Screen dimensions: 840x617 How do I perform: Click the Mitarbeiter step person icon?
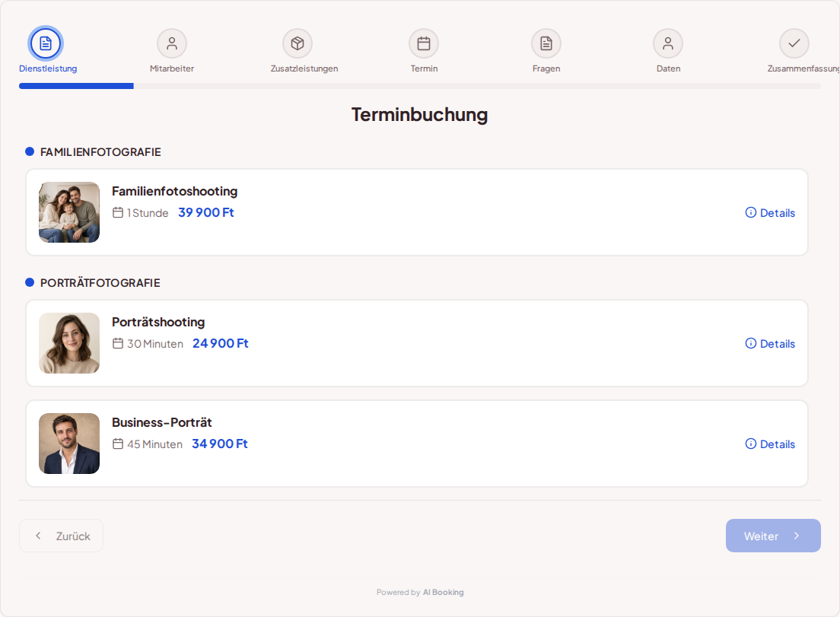172,43
